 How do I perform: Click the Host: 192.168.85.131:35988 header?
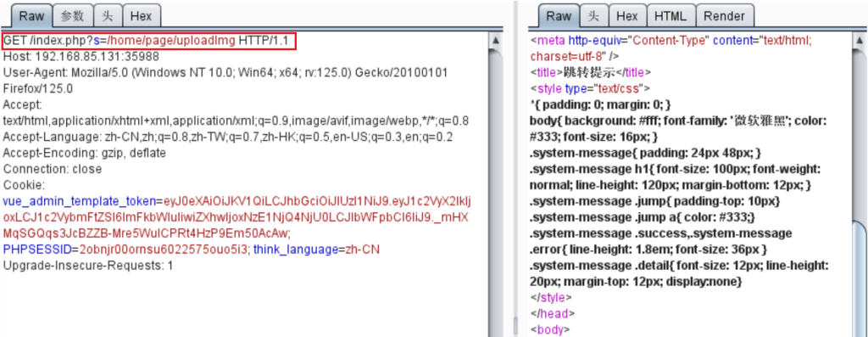(81, 57)
